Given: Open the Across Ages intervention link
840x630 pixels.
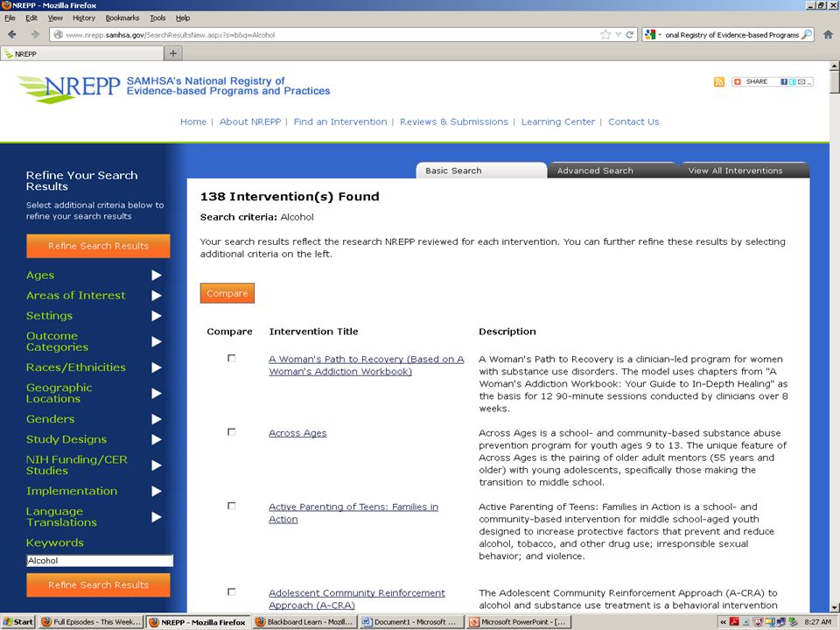Looking at the screenshot, I should 297,433.
